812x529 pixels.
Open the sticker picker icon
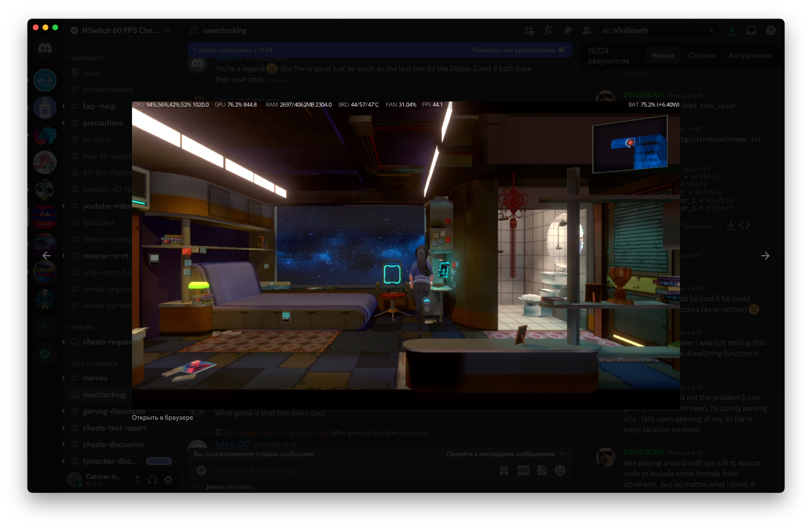pos(542,470)
